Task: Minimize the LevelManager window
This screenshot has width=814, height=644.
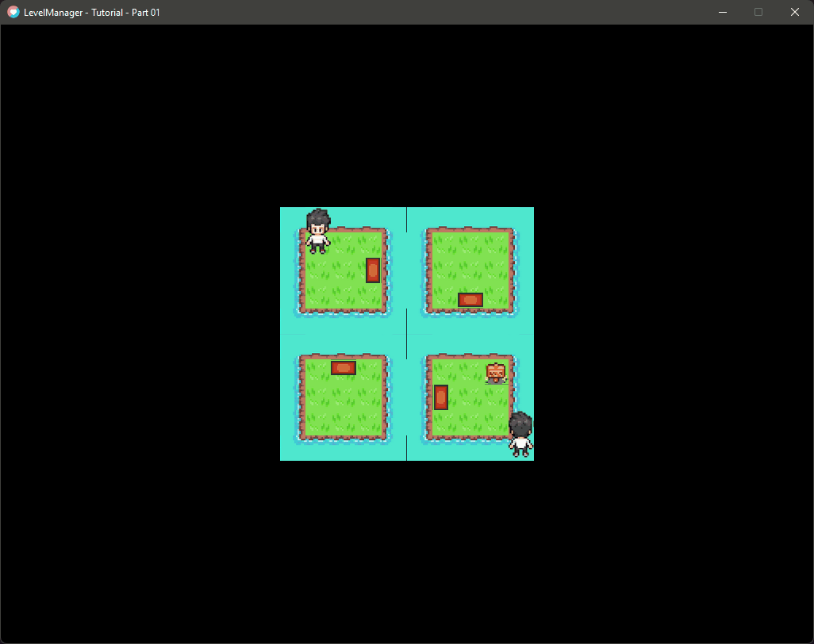Action: [x=722, y=12]
